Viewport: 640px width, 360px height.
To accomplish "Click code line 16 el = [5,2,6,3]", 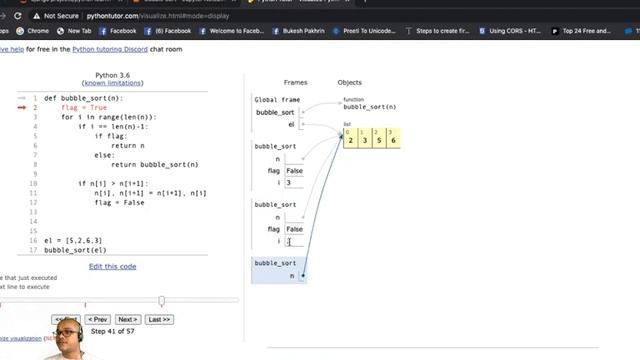I will (x=73, y=240).
